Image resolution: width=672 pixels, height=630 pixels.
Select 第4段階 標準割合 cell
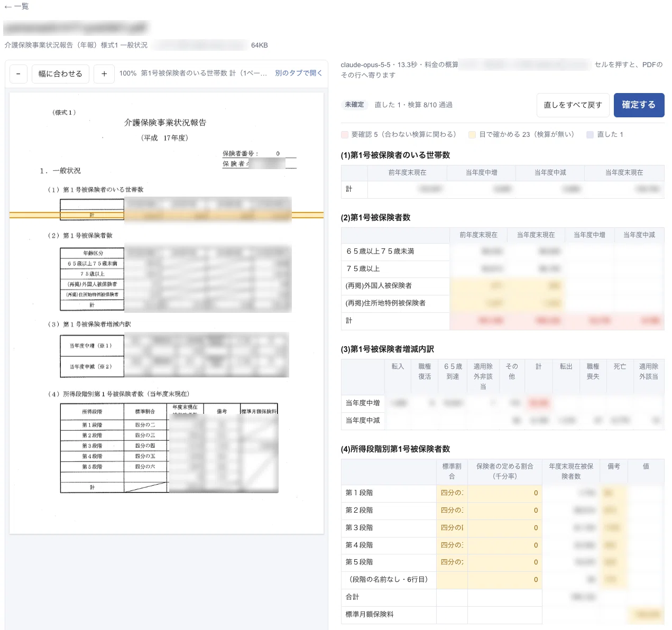[452, 545]
